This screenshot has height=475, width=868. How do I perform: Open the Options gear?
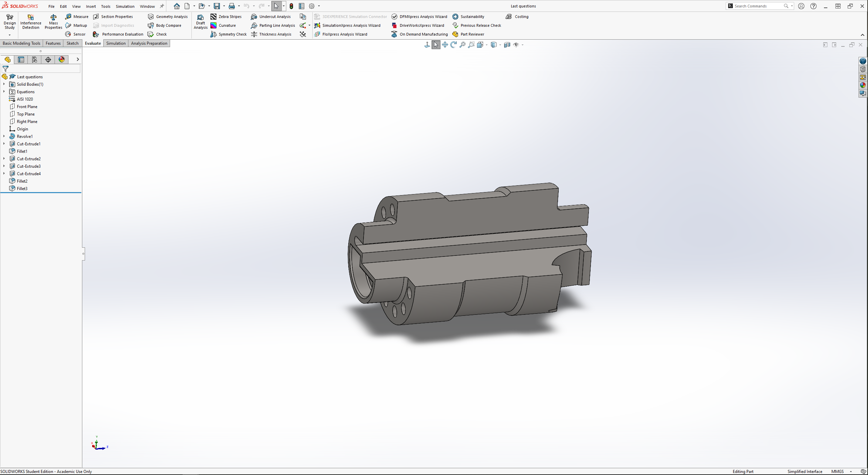point(312,6)
